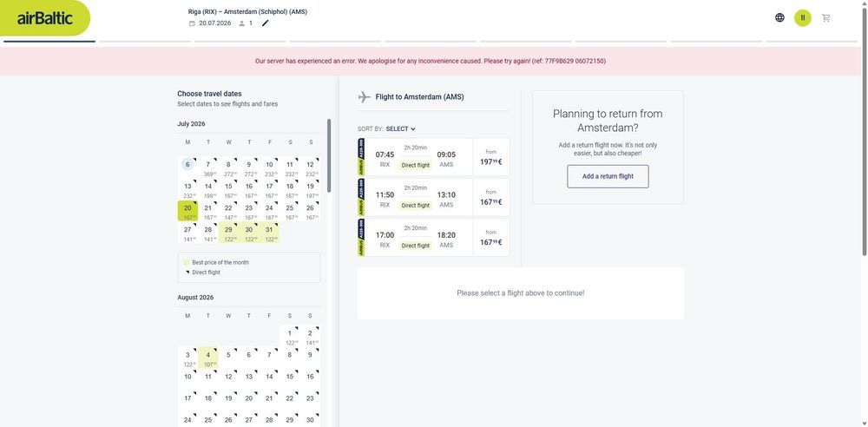868x427 pixels.
Task: Pick July 29 best price date
Action: 228,233
